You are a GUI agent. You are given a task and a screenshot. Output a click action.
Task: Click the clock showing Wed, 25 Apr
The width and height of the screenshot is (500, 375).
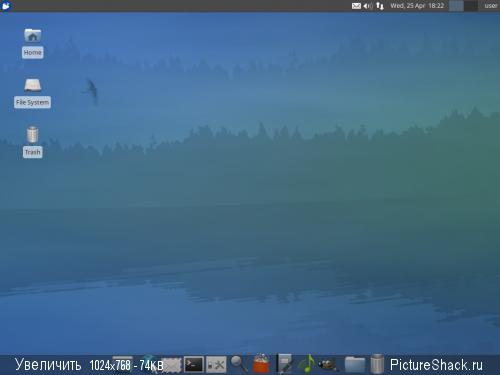(417, 6)
